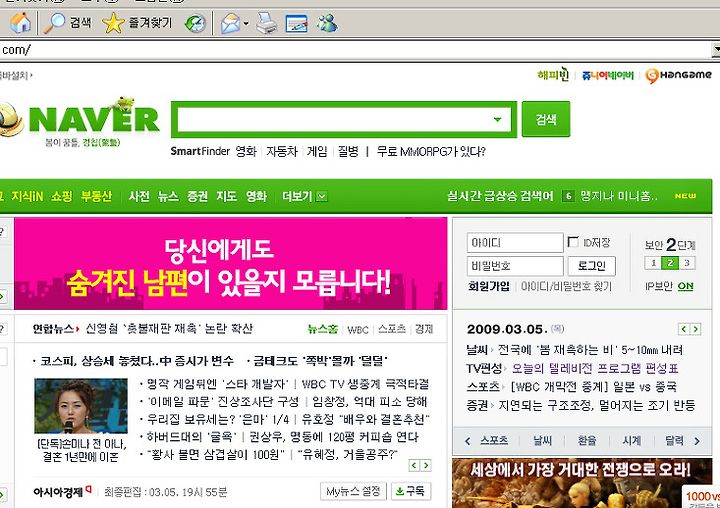The height and width of the screenshot is (508, 720).
Task: Visit Junior Naver from the top links
Action: click(x=608, y=75)
